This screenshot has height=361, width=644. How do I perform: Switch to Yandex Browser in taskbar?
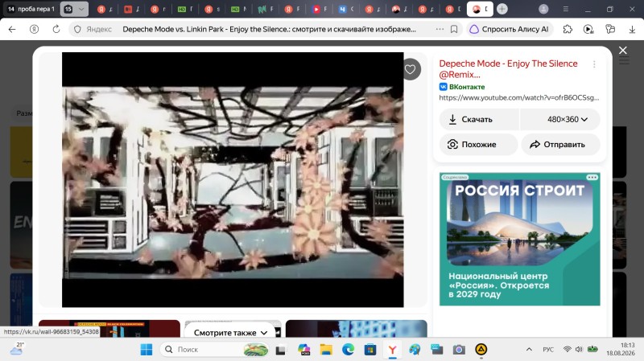click(392, 350)
